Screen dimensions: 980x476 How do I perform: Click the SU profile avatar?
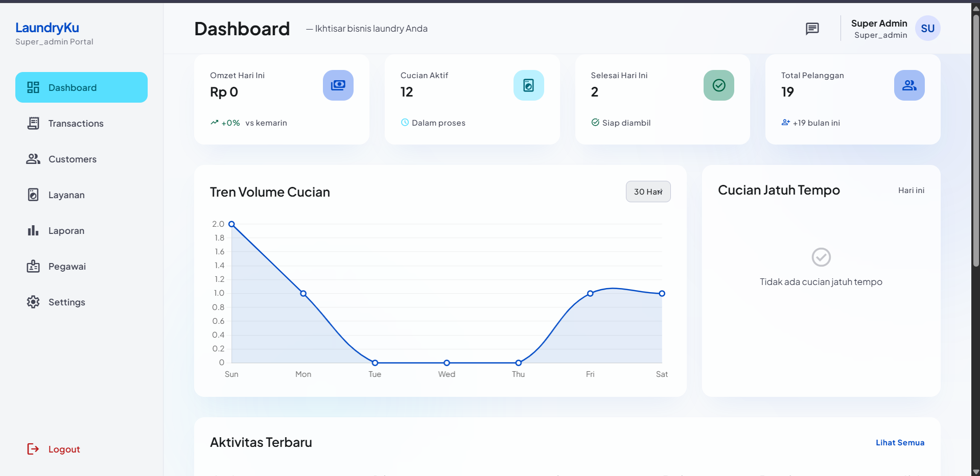click(x=927, y=28)
